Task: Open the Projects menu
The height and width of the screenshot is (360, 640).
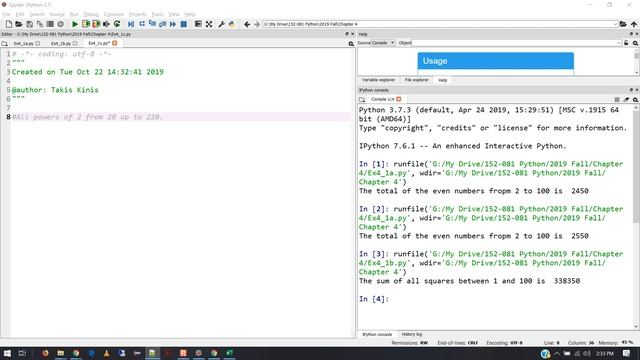Action: click(138, 14)
